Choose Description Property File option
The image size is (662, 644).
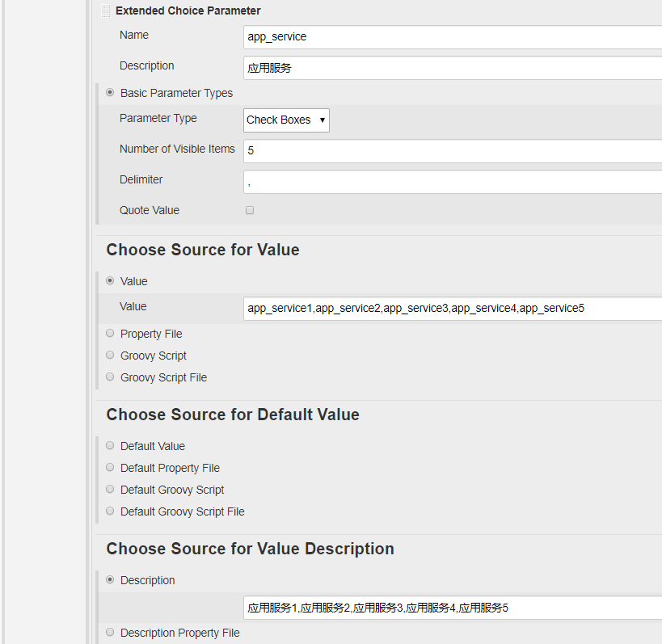point(110,633)
